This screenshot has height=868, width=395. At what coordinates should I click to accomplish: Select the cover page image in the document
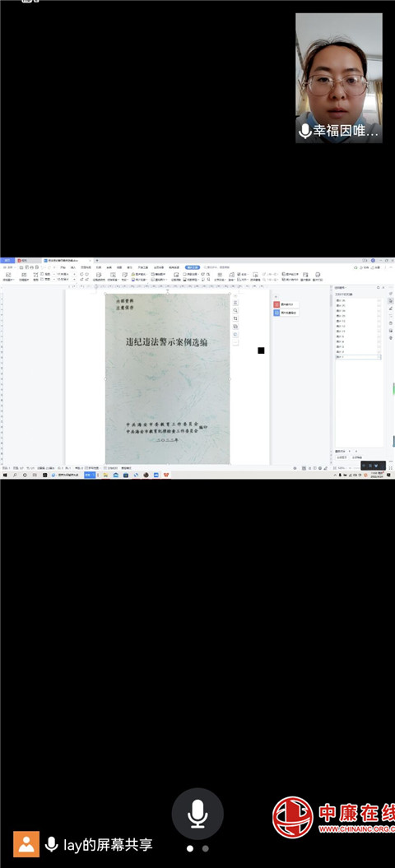pyautogui.click(x=167, y=378)
